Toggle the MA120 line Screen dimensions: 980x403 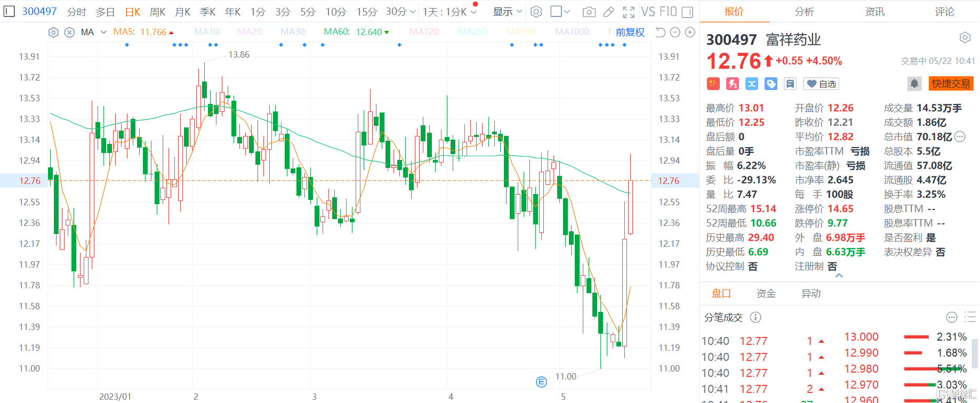click(x=424, y=32)
